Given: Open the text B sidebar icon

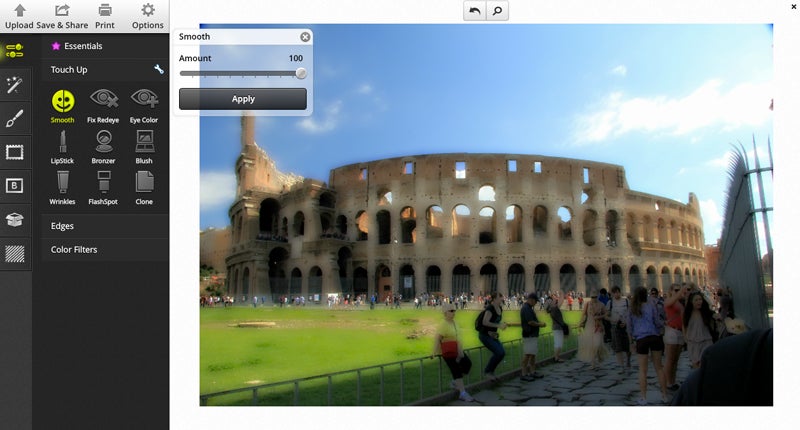Looking at the screenshot, I should [14, 186].
